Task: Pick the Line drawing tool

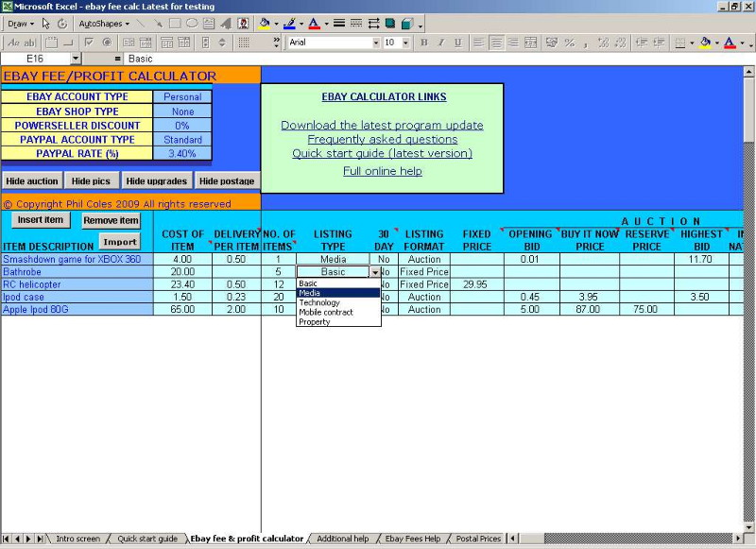Action: 140,23
